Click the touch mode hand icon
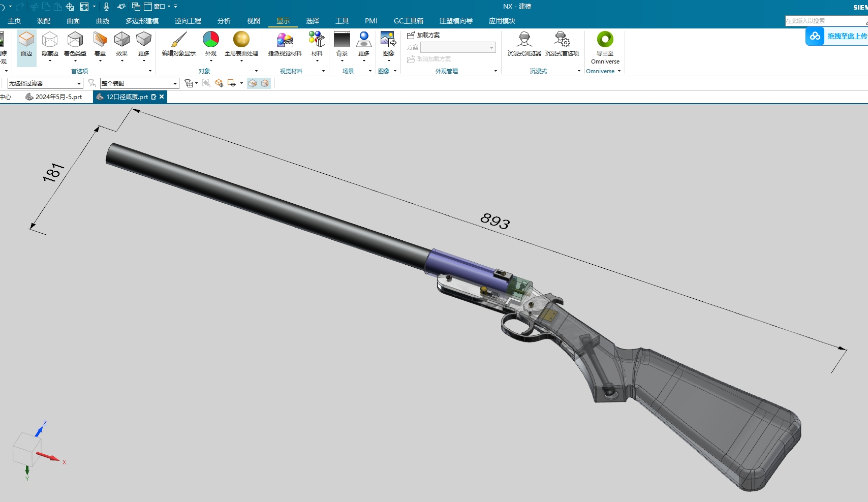 121,7
